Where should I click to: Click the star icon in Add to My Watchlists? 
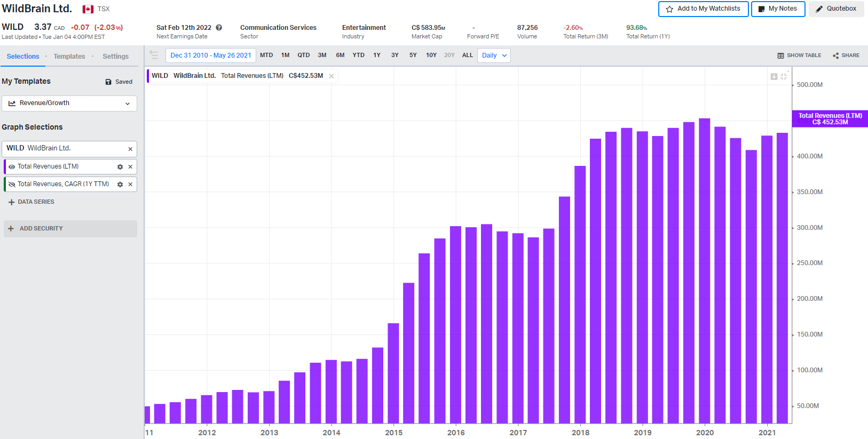(669, 9)
